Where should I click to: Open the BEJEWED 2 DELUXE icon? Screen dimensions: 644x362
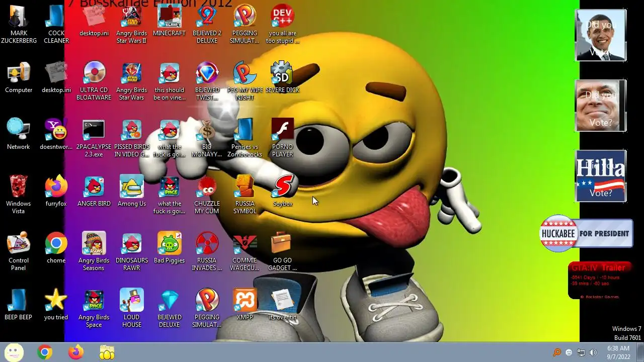[207, 24]
